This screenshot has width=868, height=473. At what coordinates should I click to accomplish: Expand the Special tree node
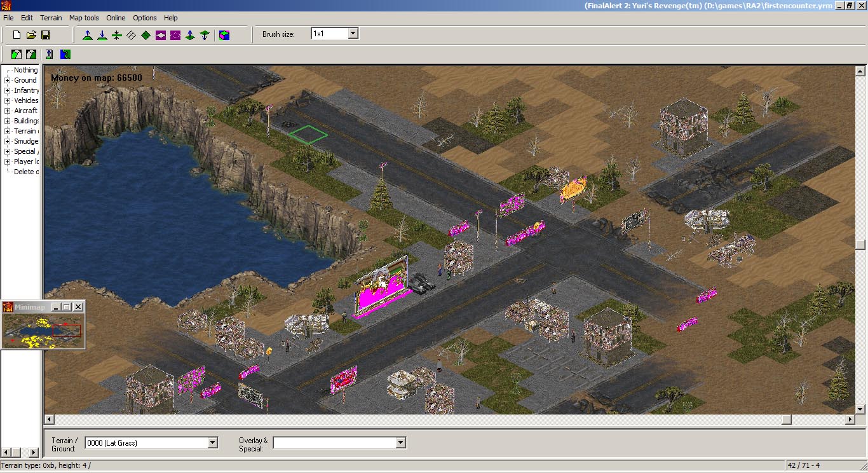[x=8, y=152]
